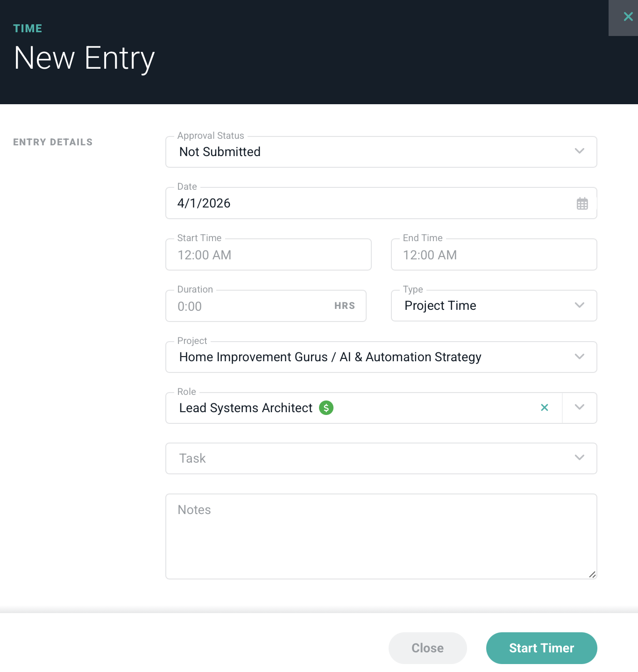Click the Start Timer button

click(541, 648)
